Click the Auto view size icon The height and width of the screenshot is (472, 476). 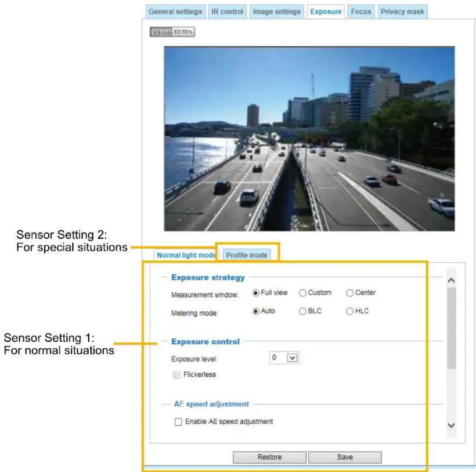pos(161,32)
